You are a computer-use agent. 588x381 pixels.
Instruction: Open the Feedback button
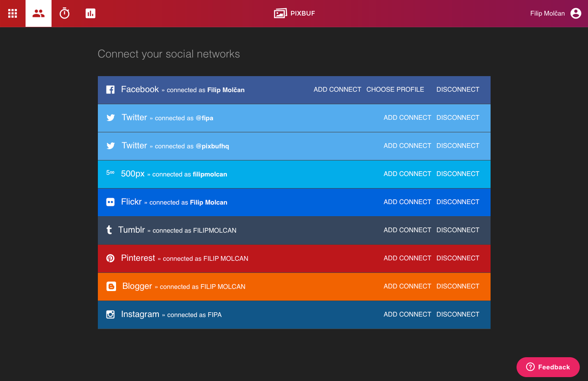coord(548,367)
